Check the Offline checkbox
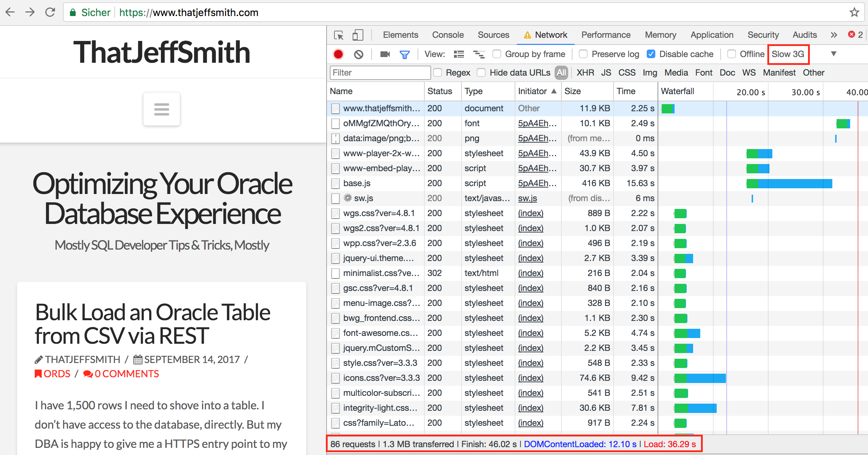 point(731,54)
